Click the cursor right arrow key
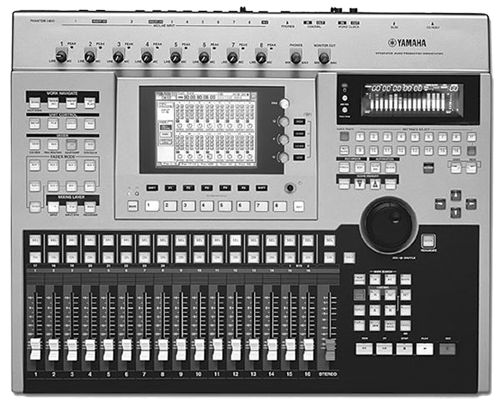Image resolution: width=500 pixels, height=403 pixels. tap(471, 204)
